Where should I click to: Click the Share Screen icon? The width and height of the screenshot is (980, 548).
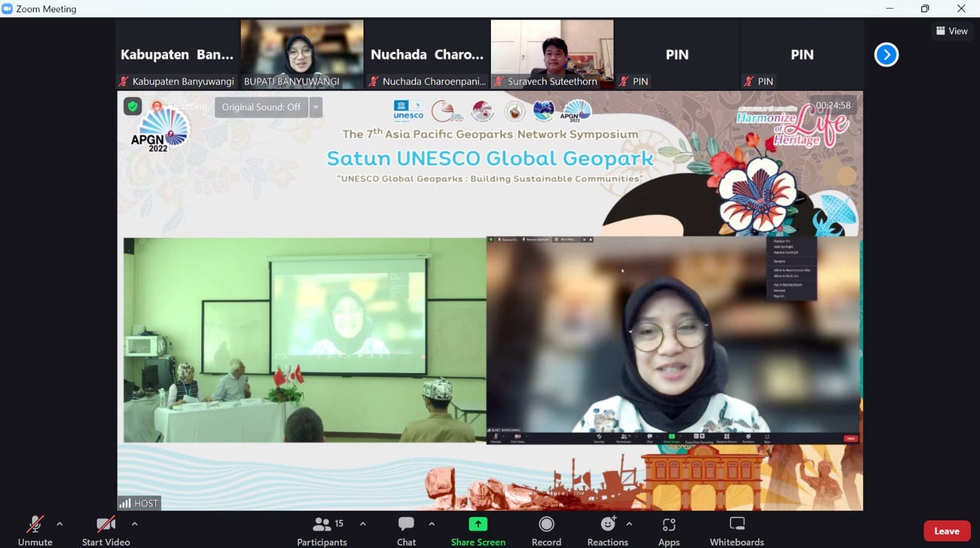point(478,525)
